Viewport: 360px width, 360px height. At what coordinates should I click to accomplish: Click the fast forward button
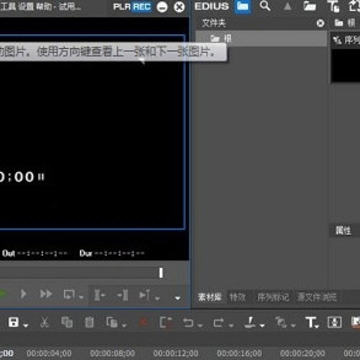click(x=46, y=294)
